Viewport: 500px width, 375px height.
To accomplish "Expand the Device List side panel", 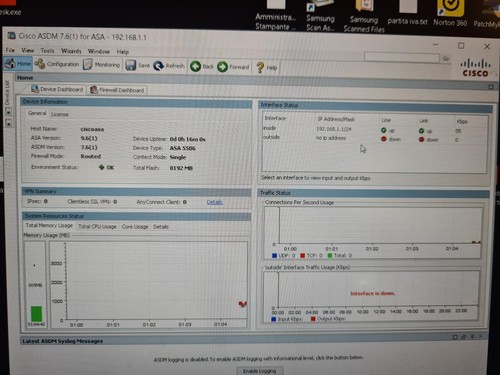I will tap(7, 93).
